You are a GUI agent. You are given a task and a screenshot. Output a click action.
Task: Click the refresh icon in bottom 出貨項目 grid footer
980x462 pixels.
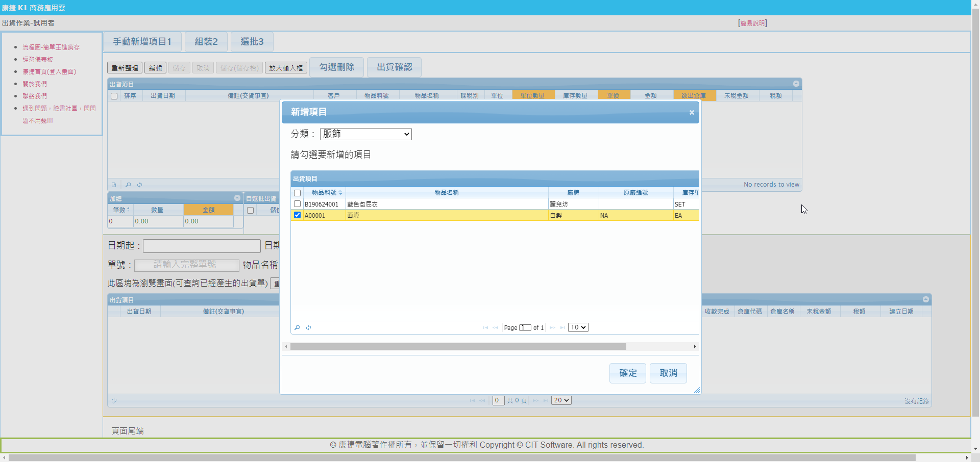tap(114, 401)
